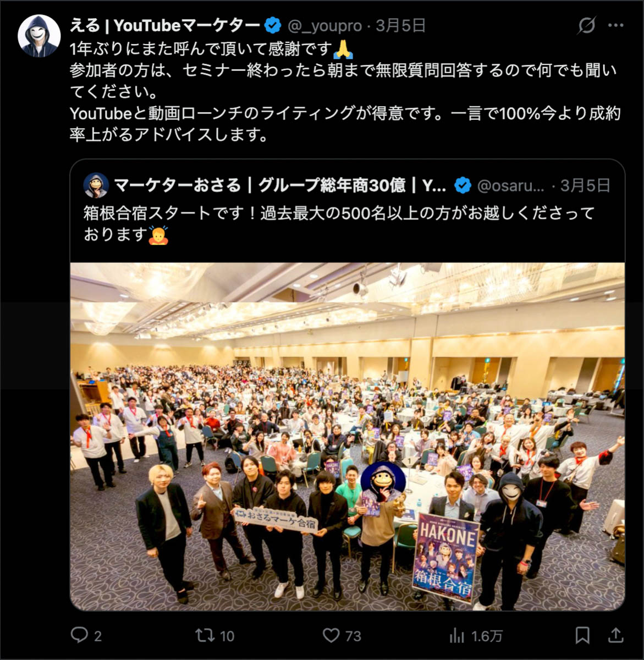Click the masked profile avatar of える
This screenshot has height=660, width=644.
click(38, 36)
